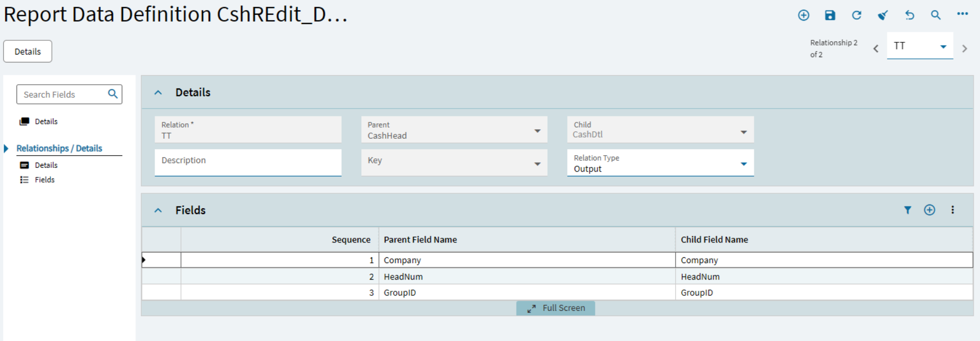Click the Undo arrow icon
980x341 pixels.
910,15
